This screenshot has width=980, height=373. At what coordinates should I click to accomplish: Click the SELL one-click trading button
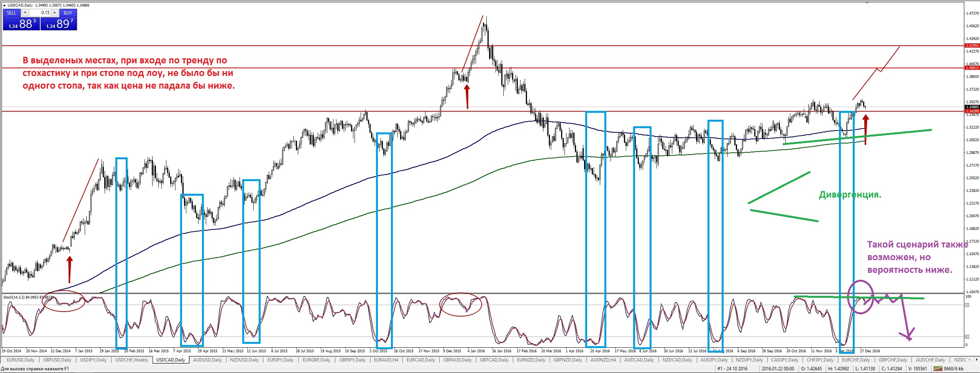click(11, 13)
